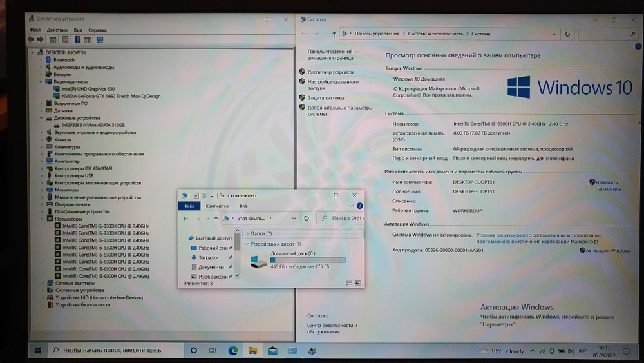Collapse the Процессоры node
Image resolution: width=644 pixels, height=363 pixels.
pyautogui.click(x=43, y=219)
